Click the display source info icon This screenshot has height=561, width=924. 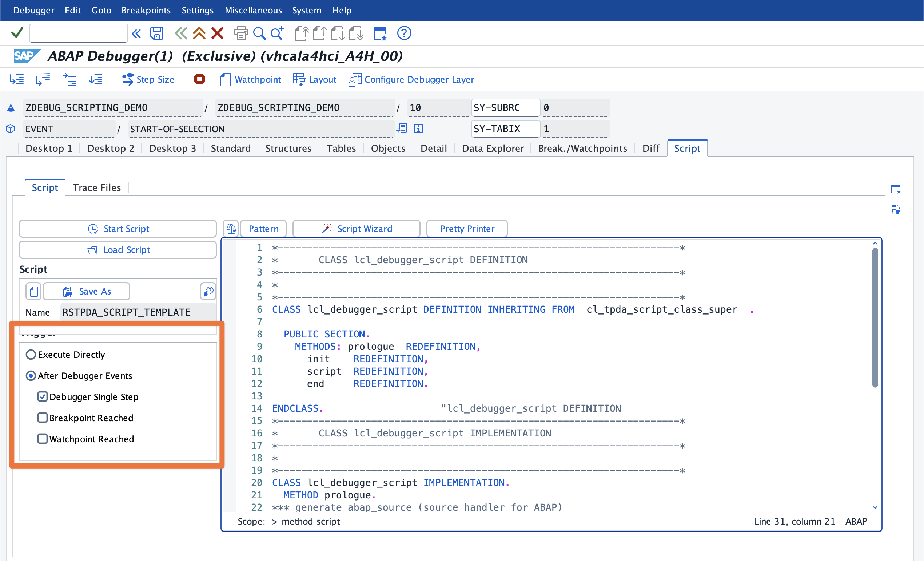tap(418, 129)
